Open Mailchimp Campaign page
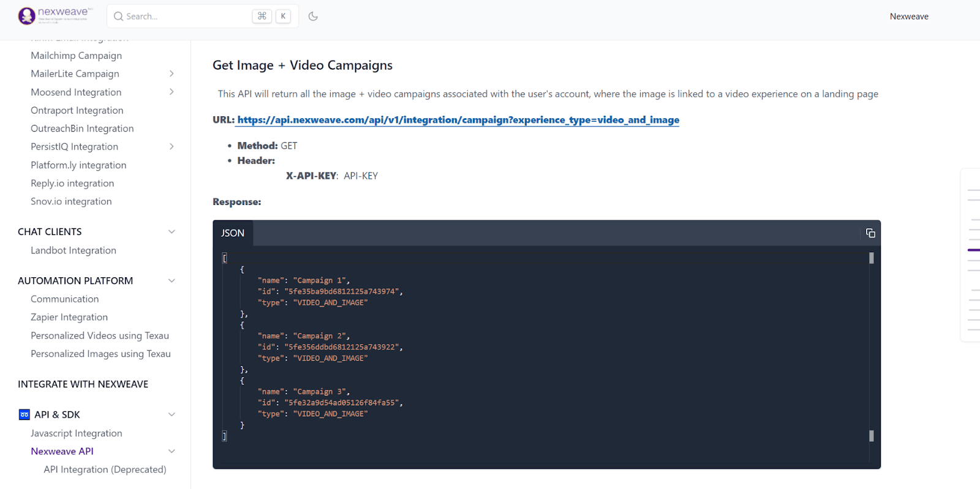This screenshot has height=489, width=980. [x=76, y=55]
